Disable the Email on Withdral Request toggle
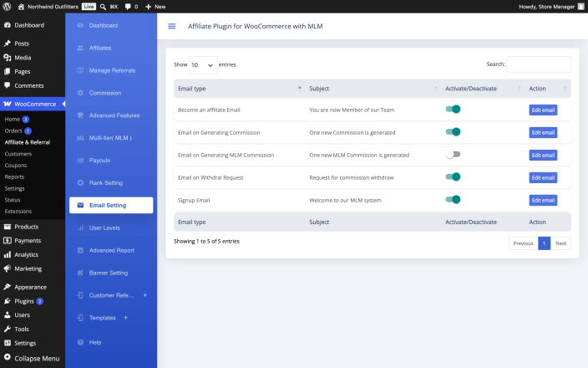 tap(453, 176)
